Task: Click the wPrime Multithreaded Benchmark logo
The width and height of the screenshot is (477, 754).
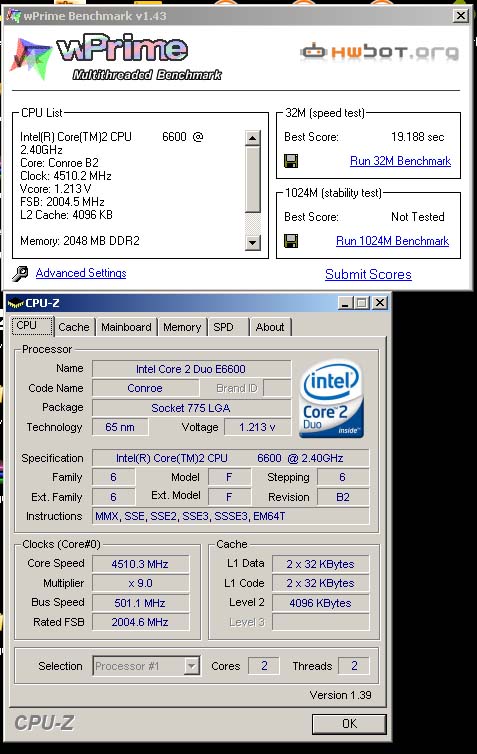Action: pos(116,58)
